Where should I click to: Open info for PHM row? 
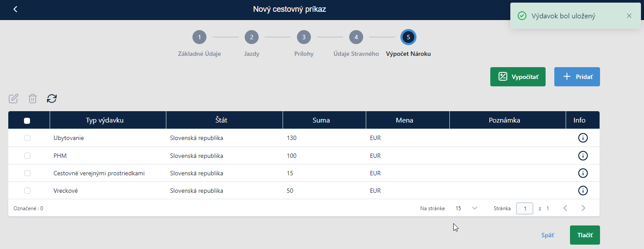point(583,156)
